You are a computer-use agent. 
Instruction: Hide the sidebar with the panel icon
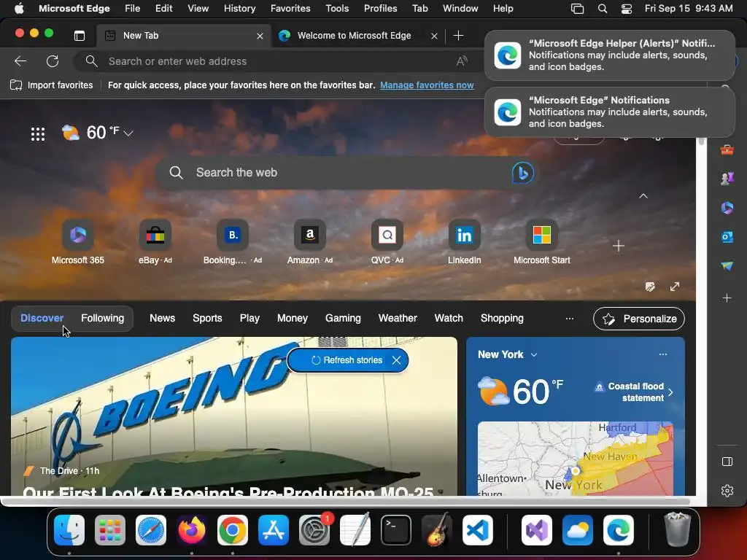[727, 462]
